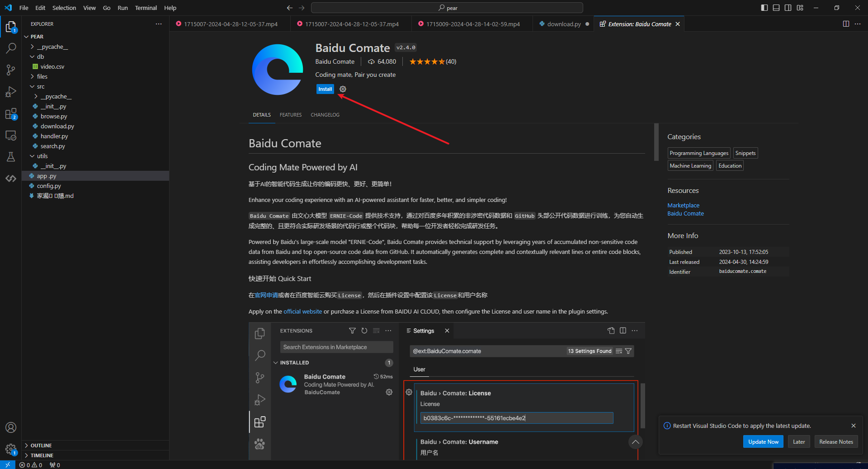Expand the files folder
This screenshot has height=469, width=868.
(95, 76)
